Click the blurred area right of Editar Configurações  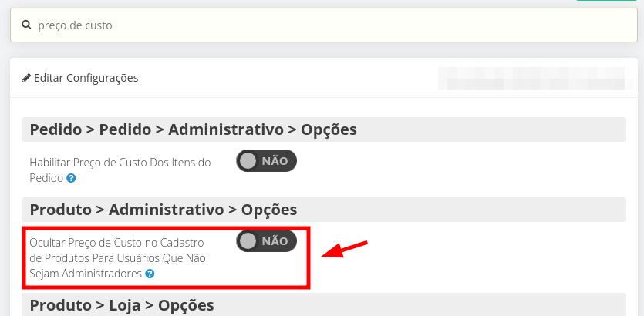point(536,79)
